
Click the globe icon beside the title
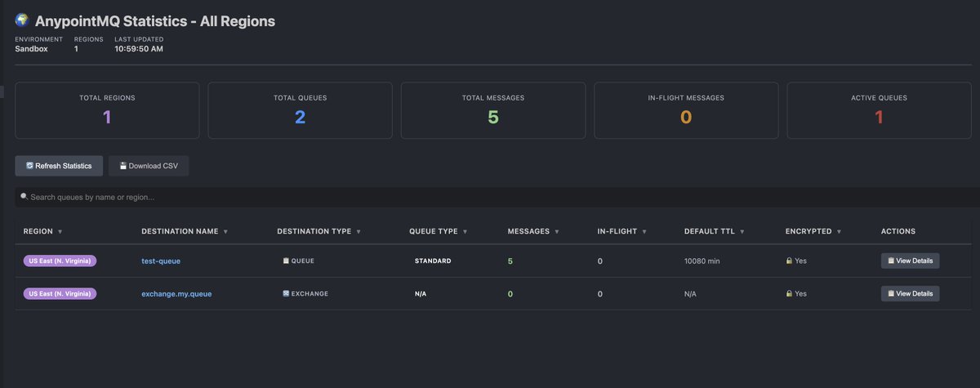[x=22, y=20]
